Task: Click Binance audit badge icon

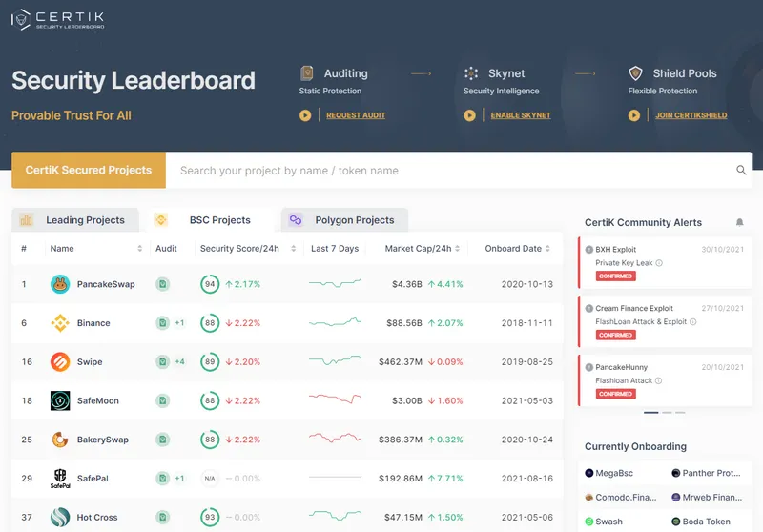Action: 162,323
